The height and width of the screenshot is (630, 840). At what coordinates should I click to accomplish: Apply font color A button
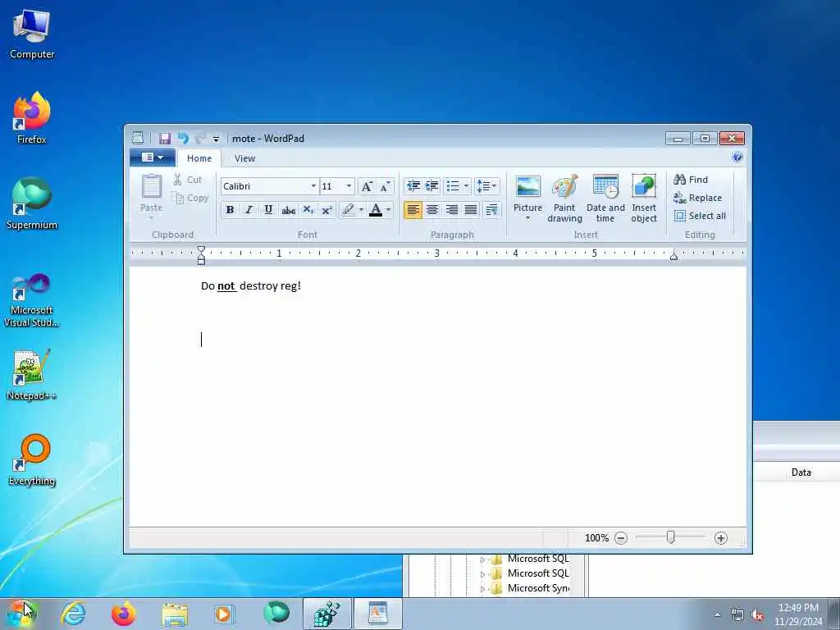tap(376, 209)
